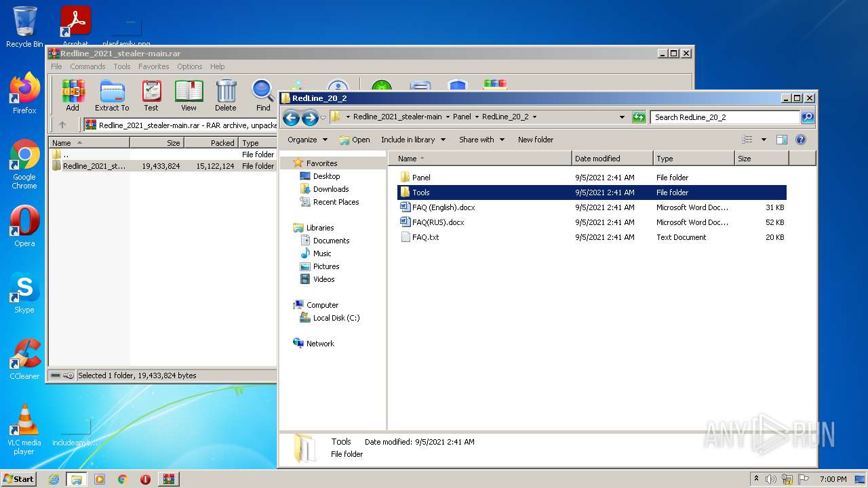868x488 pixels.
Task: Open address bar history dropdown
Action: (622, 117)
